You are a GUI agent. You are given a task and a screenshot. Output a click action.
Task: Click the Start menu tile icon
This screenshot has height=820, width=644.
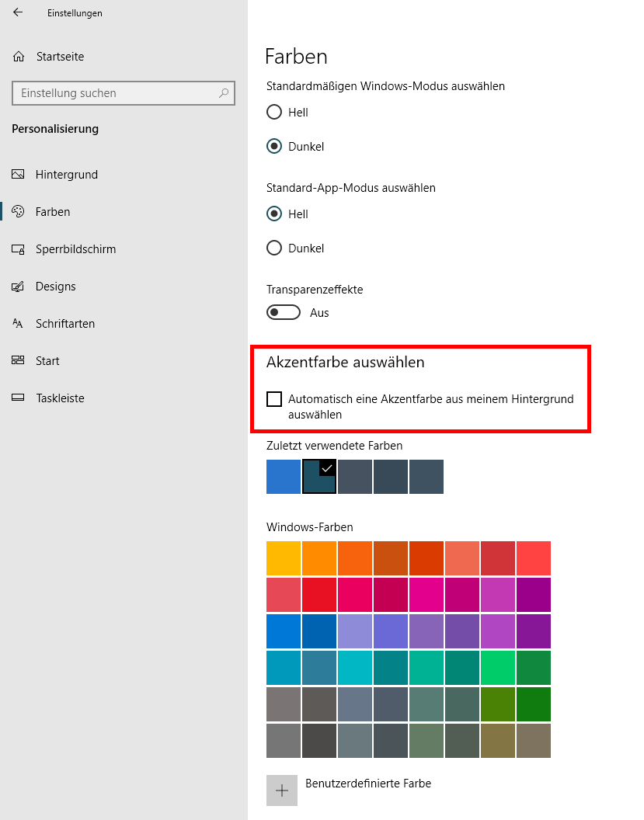click(x=19, y=361)
